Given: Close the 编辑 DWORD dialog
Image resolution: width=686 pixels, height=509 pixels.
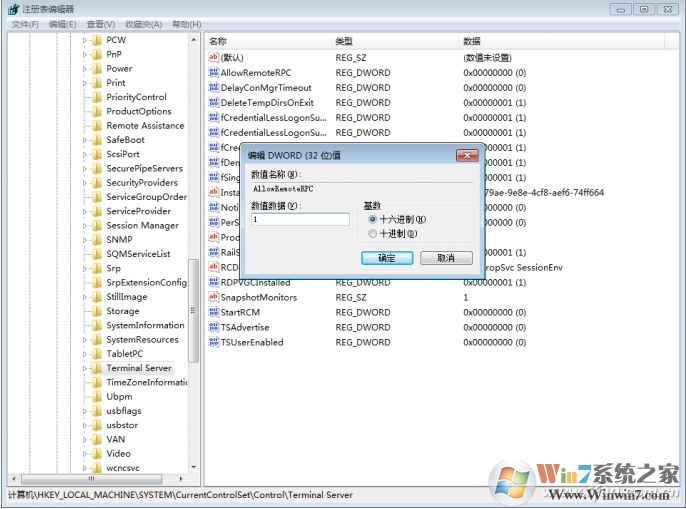Looking at the screenshot, I should [x=467, y=155].
